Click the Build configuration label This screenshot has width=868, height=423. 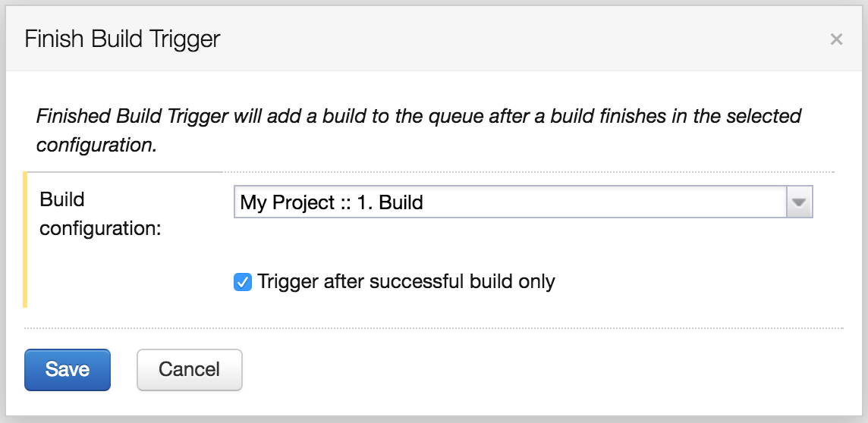coord(100,214)
